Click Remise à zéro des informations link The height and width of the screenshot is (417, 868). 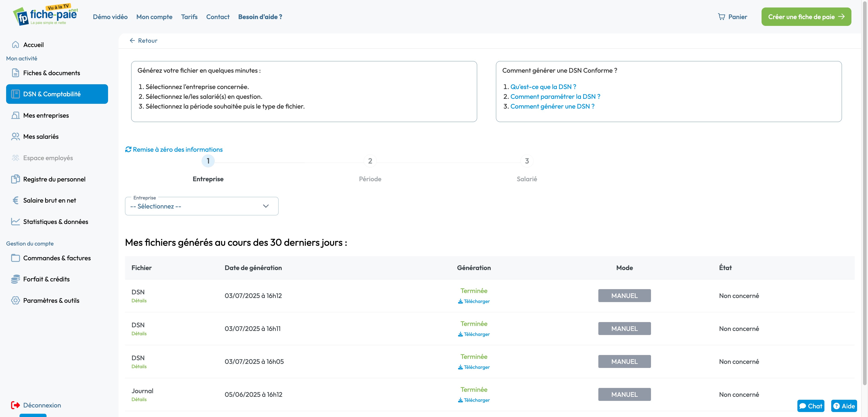174,149
